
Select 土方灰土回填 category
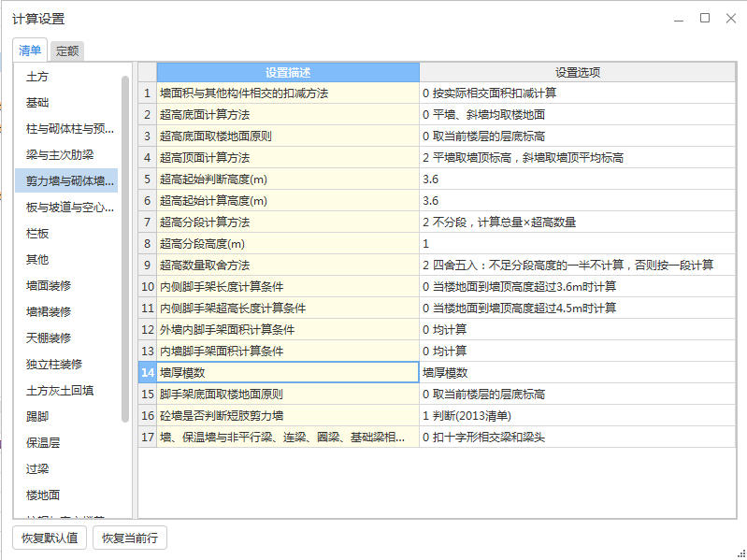tap(66, 391)
